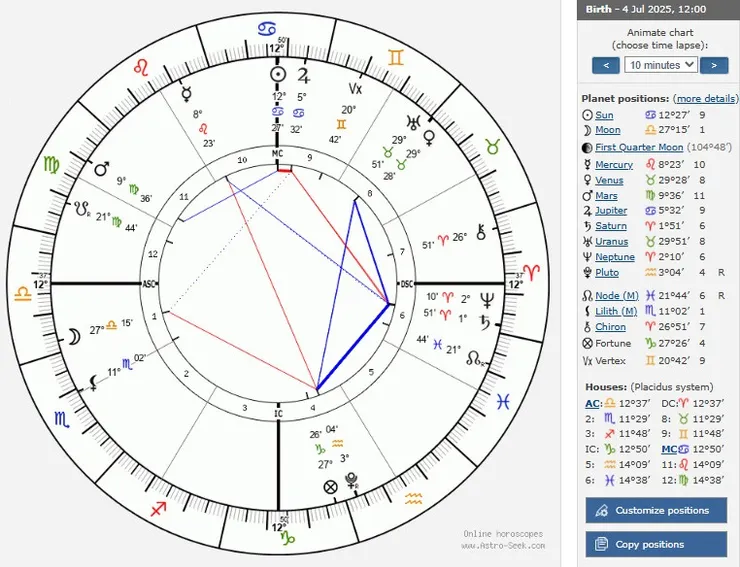
Task: Click the red Leo zodiac sign on wheel
Action: coord(141,68)
